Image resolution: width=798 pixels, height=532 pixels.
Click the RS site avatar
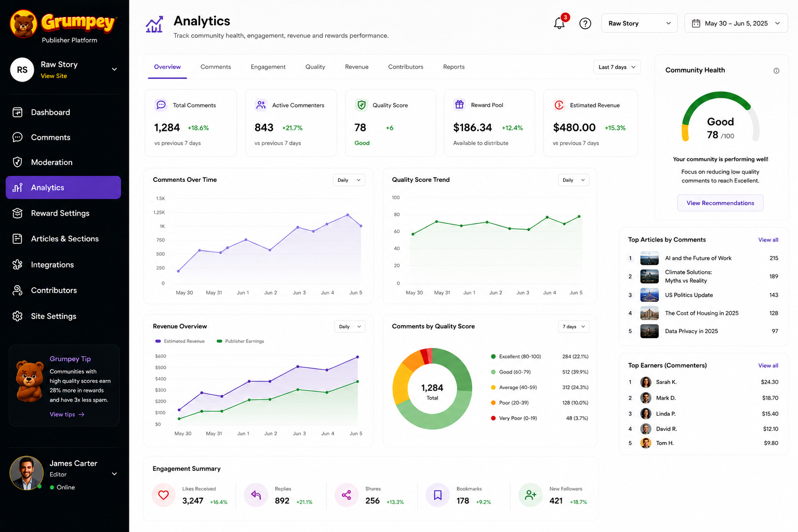point(22,70)
